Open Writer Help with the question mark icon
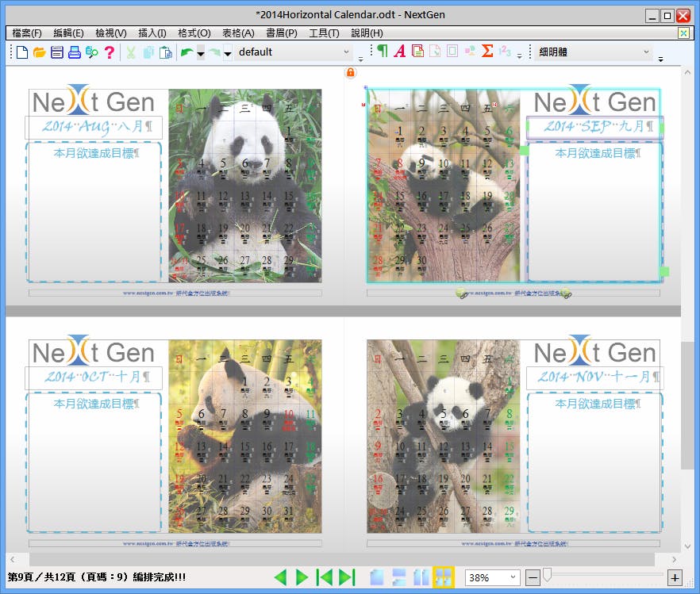The height and width of the screenshot is (594, 700). click(108, 51)
